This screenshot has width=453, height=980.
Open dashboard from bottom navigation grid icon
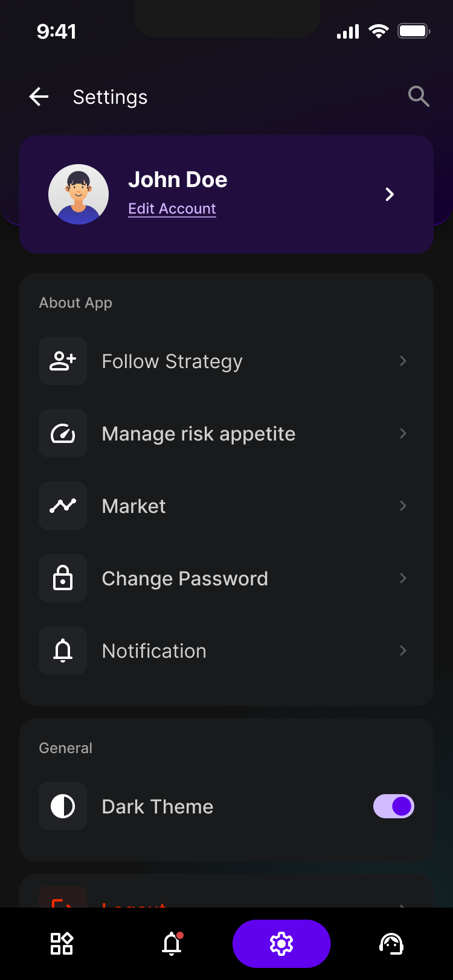(x=62, y=944)
